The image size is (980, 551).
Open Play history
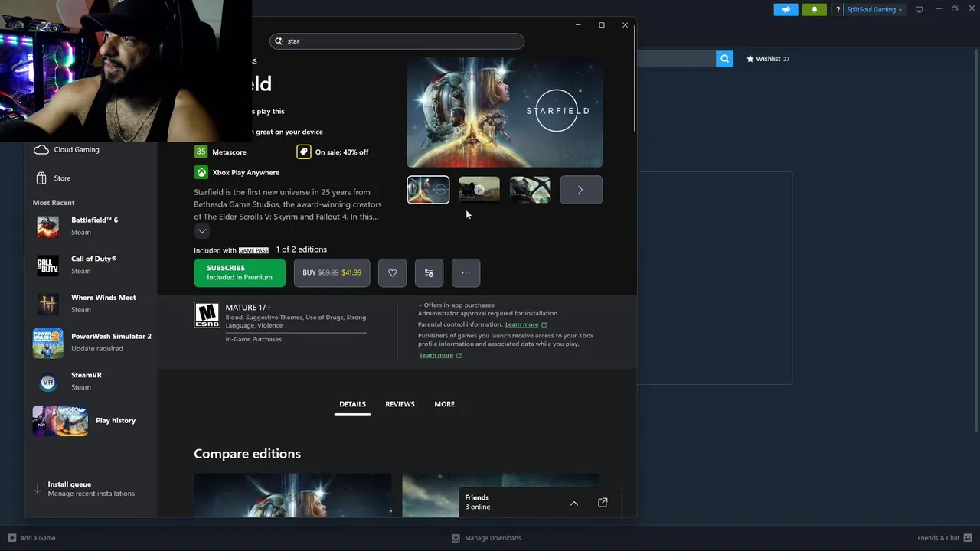[90, 420]
